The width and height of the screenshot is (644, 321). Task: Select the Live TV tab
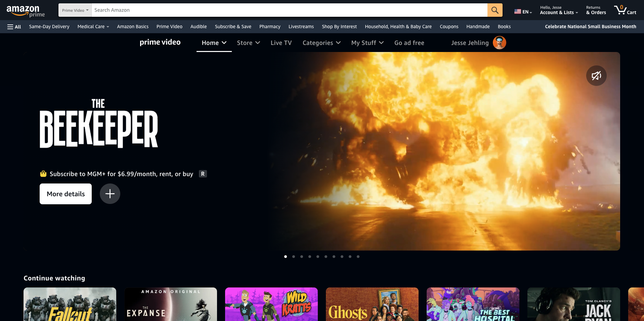pos(281,43)
